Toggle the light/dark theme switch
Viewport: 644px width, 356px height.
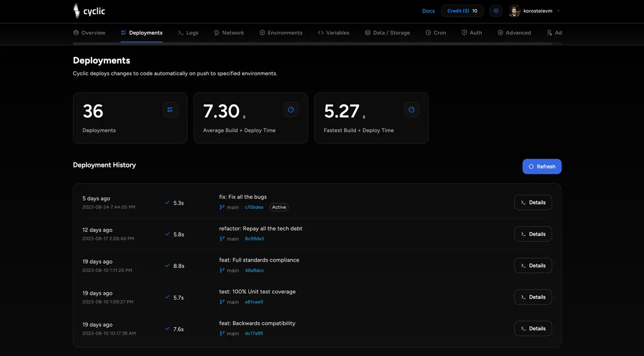coord(495,10)
